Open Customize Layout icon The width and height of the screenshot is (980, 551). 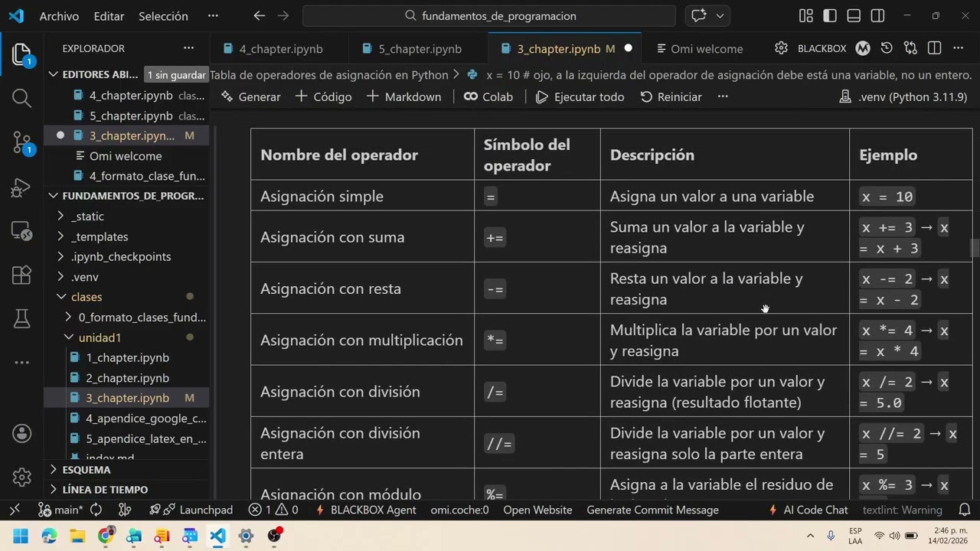805,15
